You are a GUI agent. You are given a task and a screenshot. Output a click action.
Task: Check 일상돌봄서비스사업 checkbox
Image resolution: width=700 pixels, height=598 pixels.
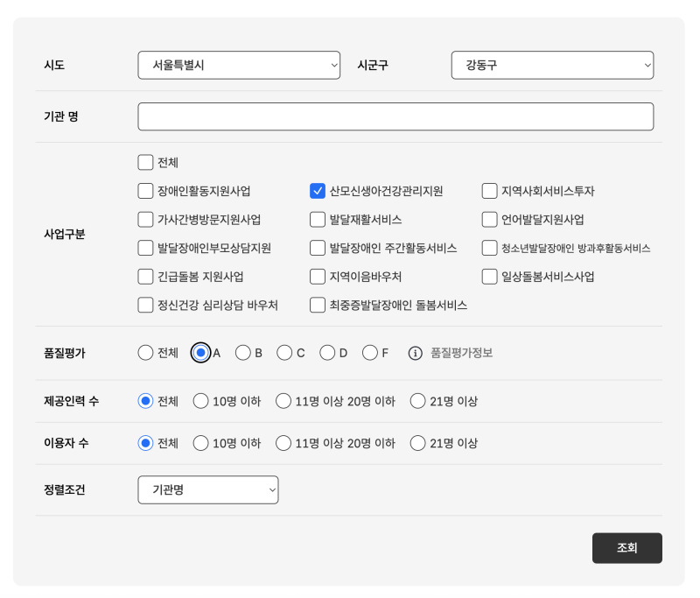(x=489, y=277)
